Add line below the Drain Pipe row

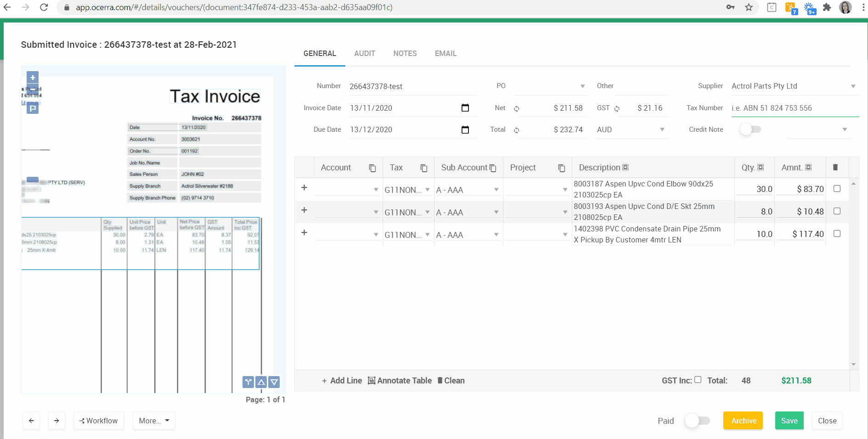tap(304, 232)
